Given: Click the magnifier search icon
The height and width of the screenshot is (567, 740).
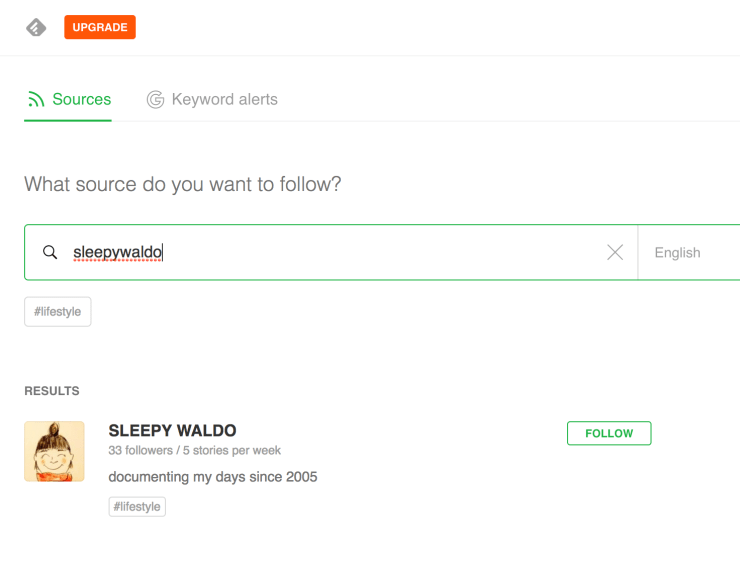Looking at the screenshot, I should tap(50, 253).
